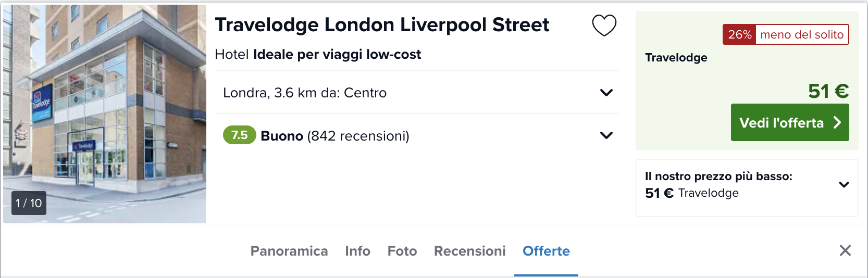This screenshot has width=868, height=278.
Task: Click the Vedi l'offerta button
Action: [x=790, y=122]
